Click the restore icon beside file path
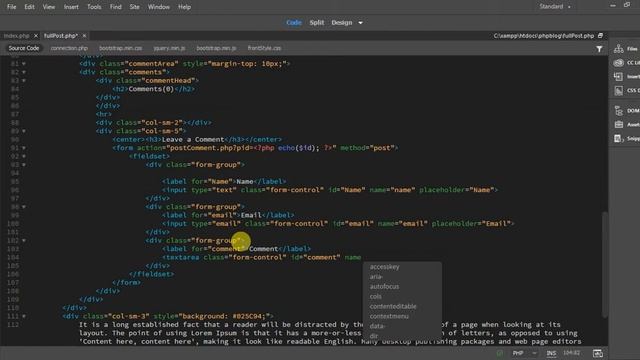The image size is (640, 360). 600,36
